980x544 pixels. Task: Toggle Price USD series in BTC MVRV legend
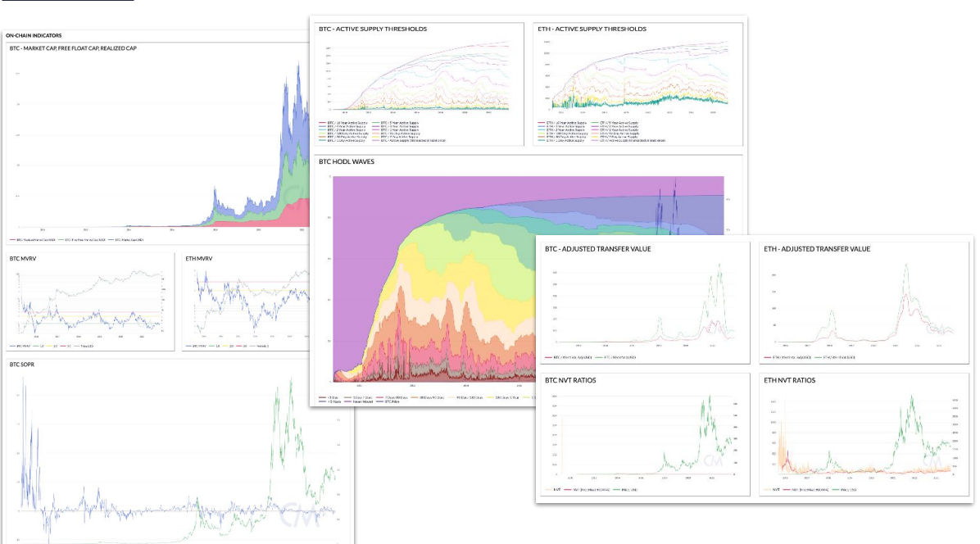tap(84, 346)
